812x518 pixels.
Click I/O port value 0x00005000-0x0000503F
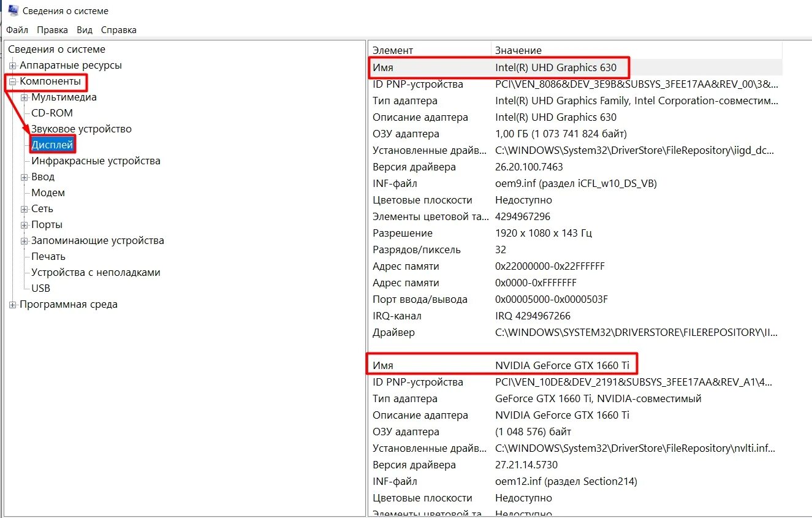click(x=552, y=299)
